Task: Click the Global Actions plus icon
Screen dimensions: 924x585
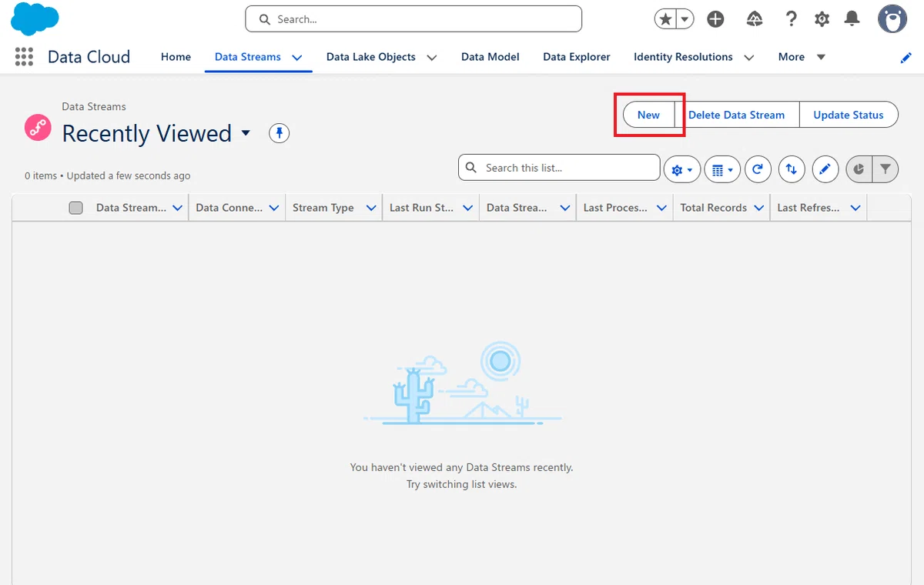Action: [715, 19]
